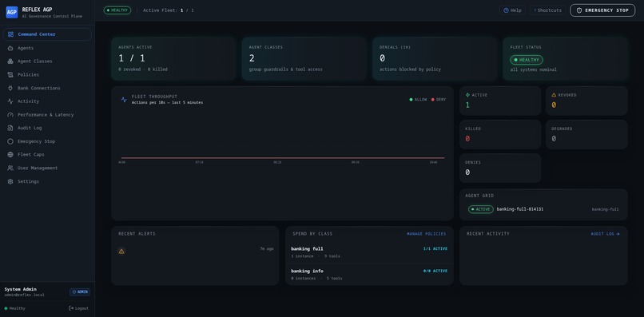Click the Audit Log file icon
Image resolution: width=644 pixels, height=317 pixels.
(10, 128)
